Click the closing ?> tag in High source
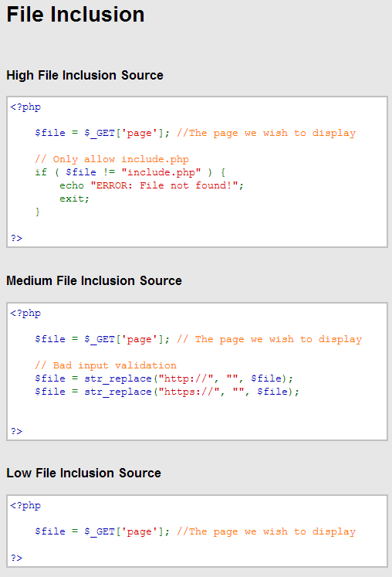Viewport: 392px width, 577px height. point(16,238)
